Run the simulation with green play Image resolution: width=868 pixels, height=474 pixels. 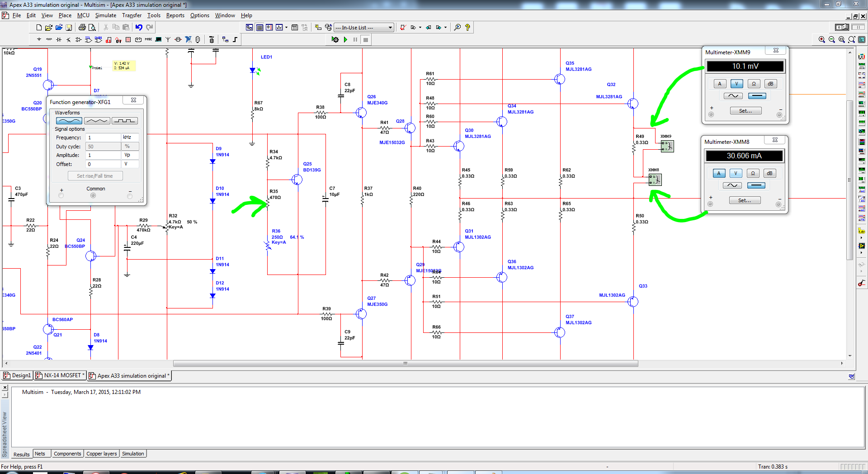tap(345, 40)
